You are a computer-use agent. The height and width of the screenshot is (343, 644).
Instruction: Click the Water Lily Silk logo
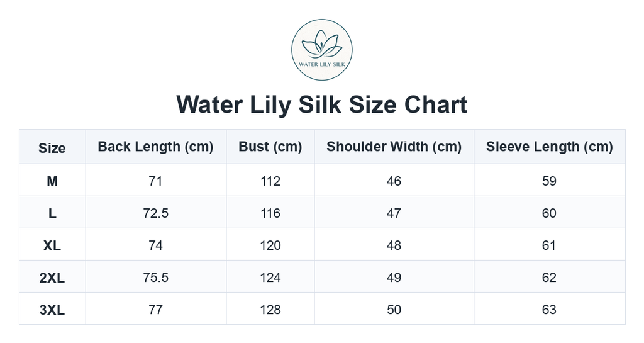click(x=321, y=49)
